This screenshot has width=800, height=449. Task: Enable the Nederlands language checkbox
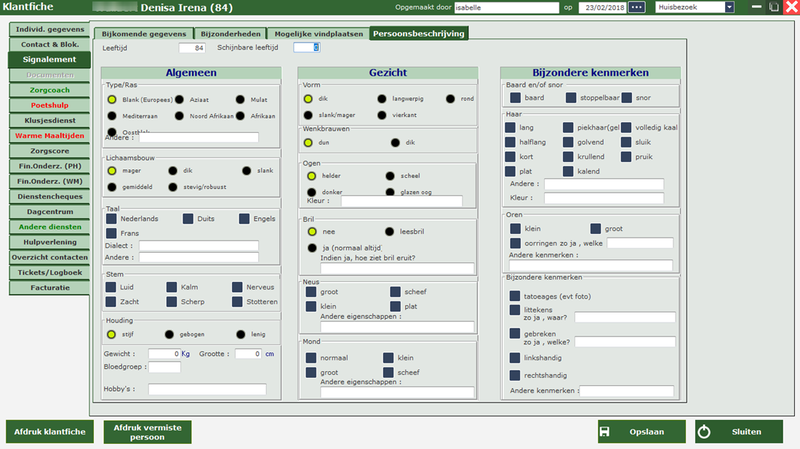pos(112,218)
